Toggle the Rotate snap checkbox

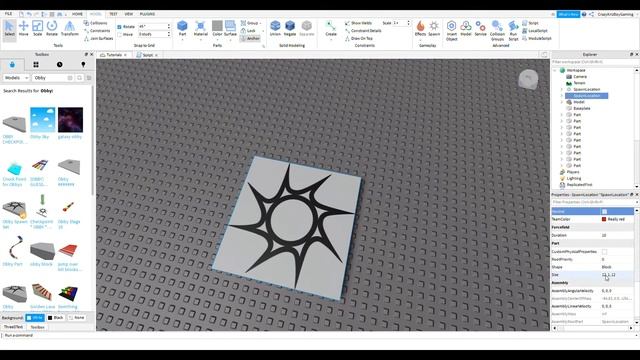coord(120,27)
